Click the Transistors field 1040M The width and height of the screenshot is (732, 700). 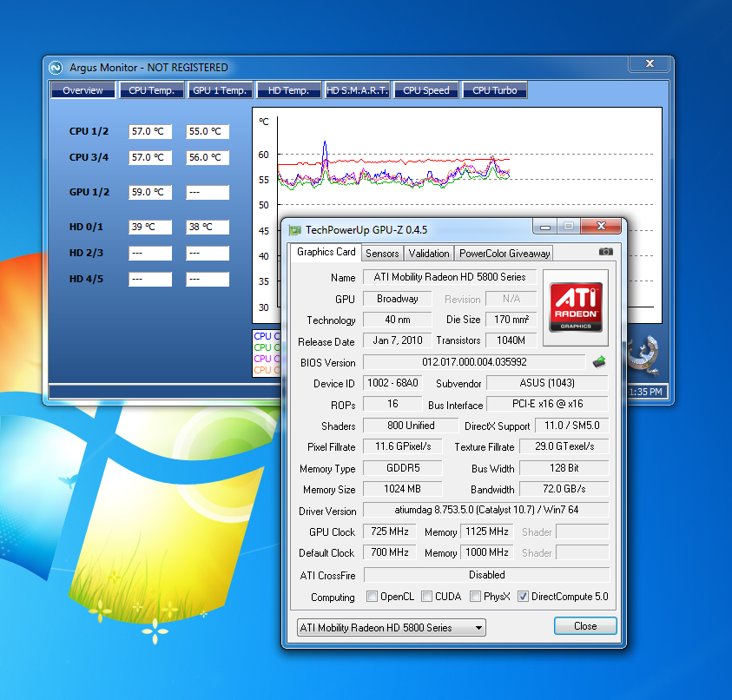point(511,340)
